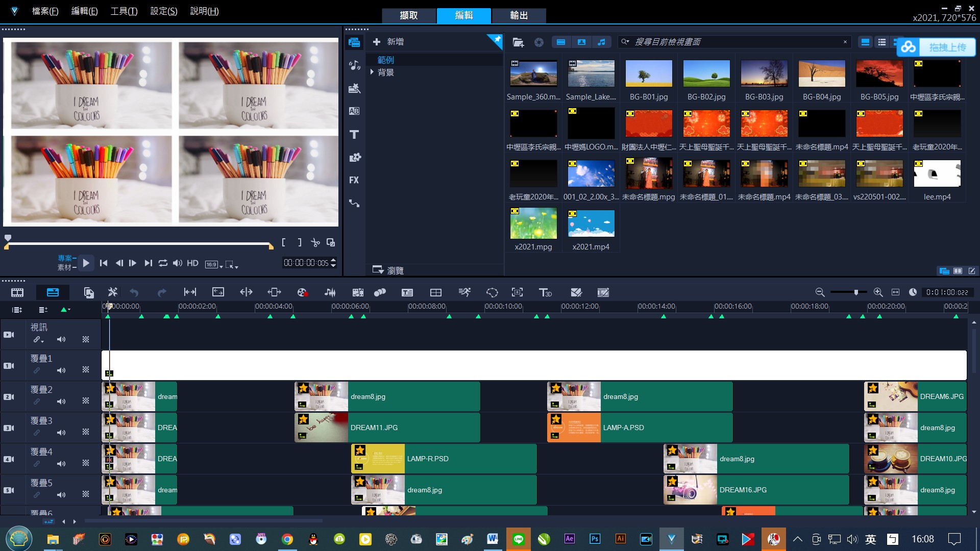
Task: Switch preview to 素材 clip mode
Action: coord(65,267)
